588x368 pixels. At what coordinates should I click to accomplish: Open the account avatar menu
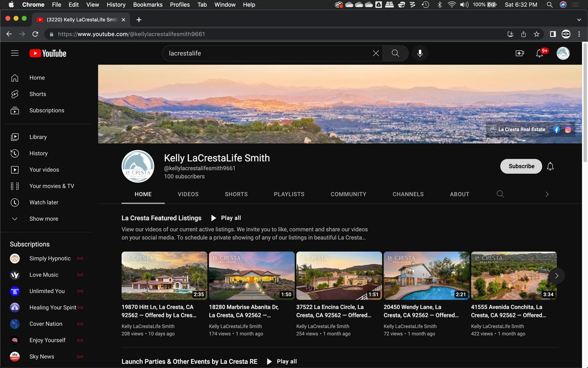pyautogui.click(x=563, y=53)
